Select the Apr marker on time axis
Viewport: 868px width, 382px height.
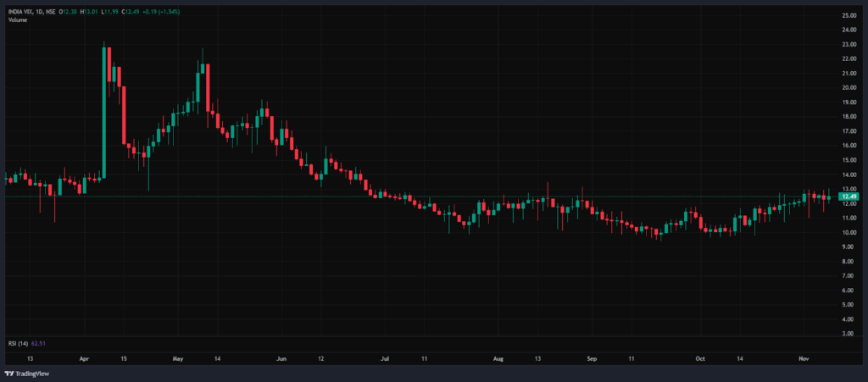pyautogui.click(x=84, y=359)
